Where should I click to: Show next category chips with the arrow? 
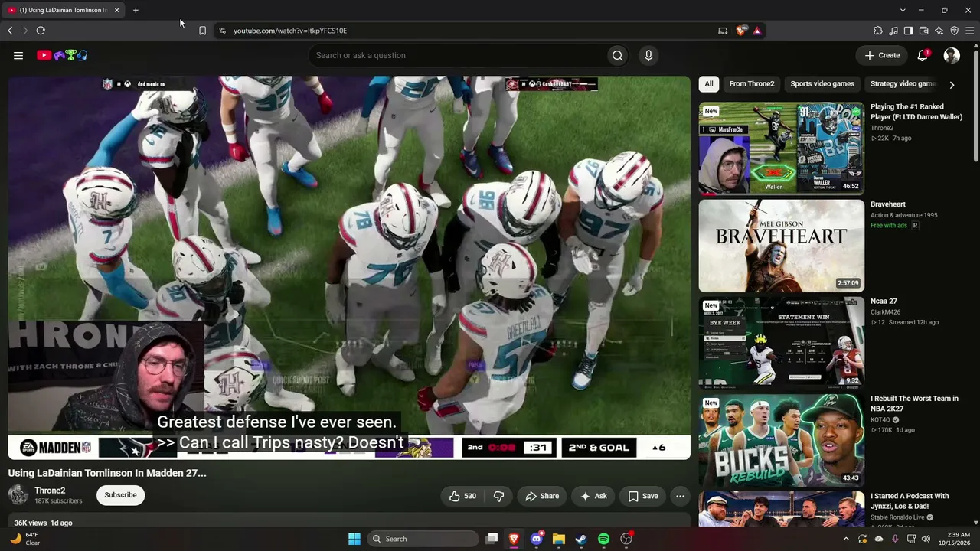952,84
